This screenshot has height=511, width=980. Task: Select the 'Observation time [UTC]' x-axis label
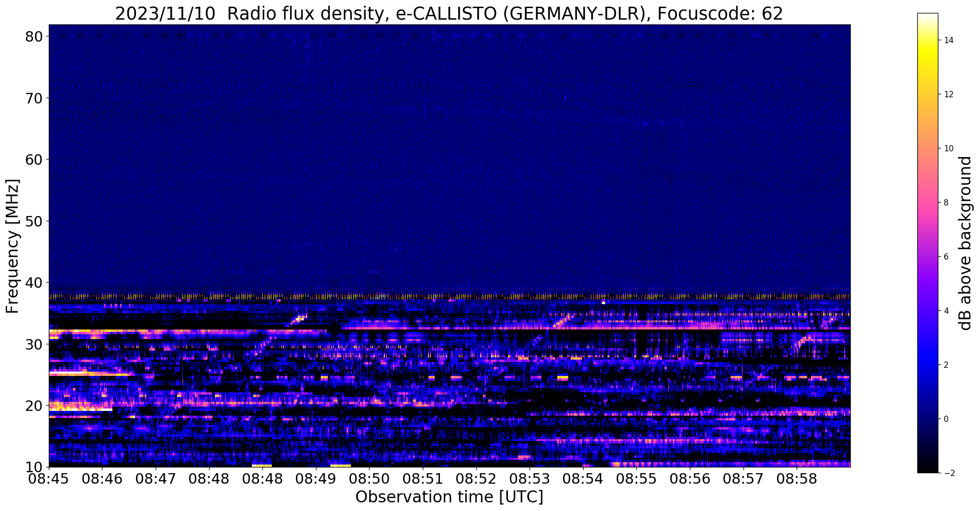click(449, 497)
